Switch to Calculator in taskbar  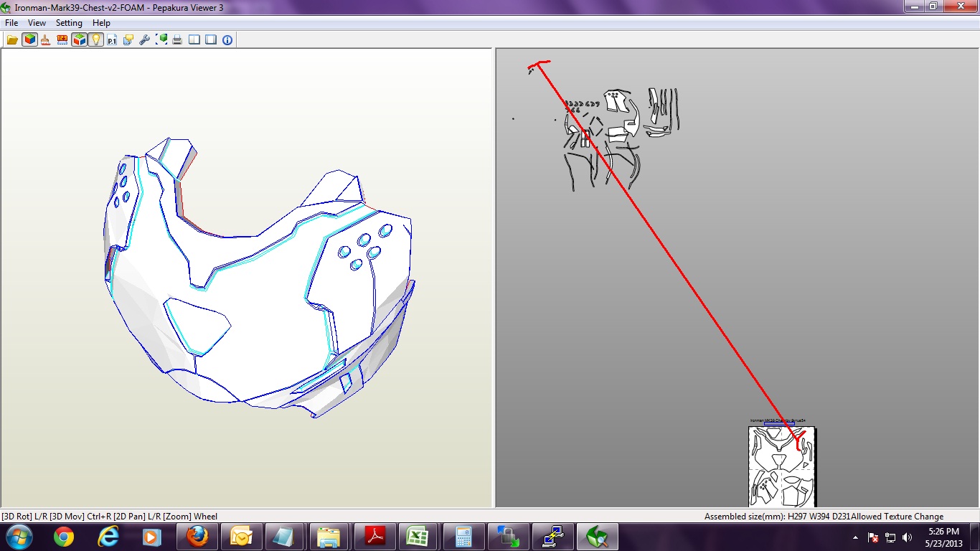pyautogui.click(x=463, y=537)
